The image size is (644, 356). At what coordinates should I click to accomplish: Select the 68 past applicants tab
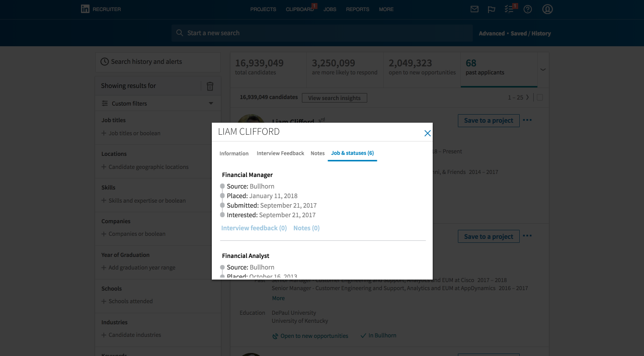[x=499, y=69]
